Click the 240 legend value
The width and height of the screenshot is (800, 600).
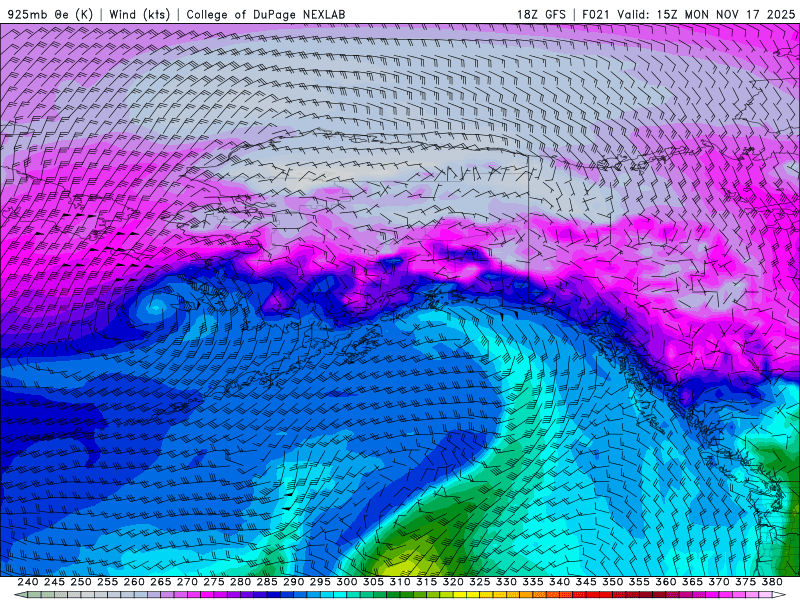tap(28, 582)
